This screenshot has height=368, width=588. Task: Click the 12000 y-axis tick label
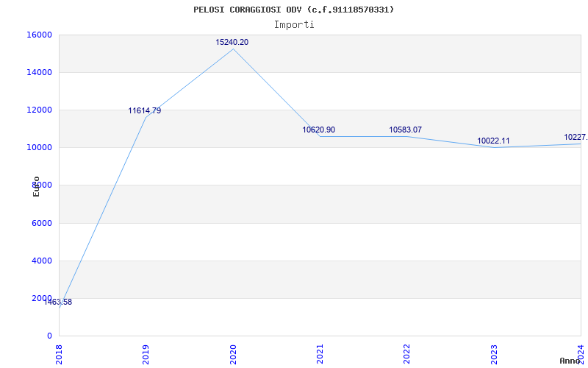[39, 110]
